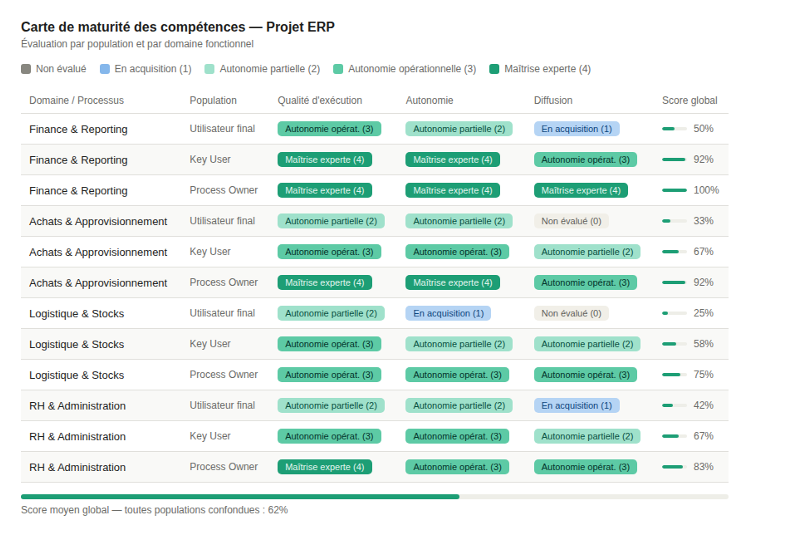Click the gray 'Non évalué' legend swatch
Image resolution: width=790 pixels, height=548 pixels.
click(x=26, y=69)
